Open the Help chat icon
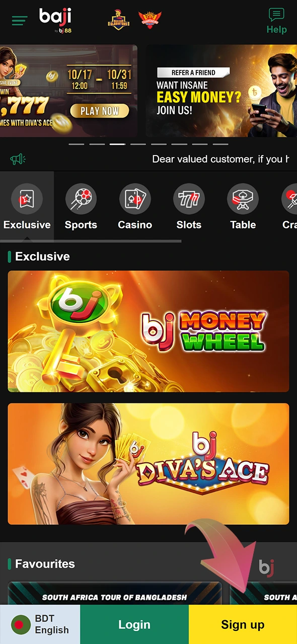297x644 pixels. pyautogui.click(x=276, y=21)
